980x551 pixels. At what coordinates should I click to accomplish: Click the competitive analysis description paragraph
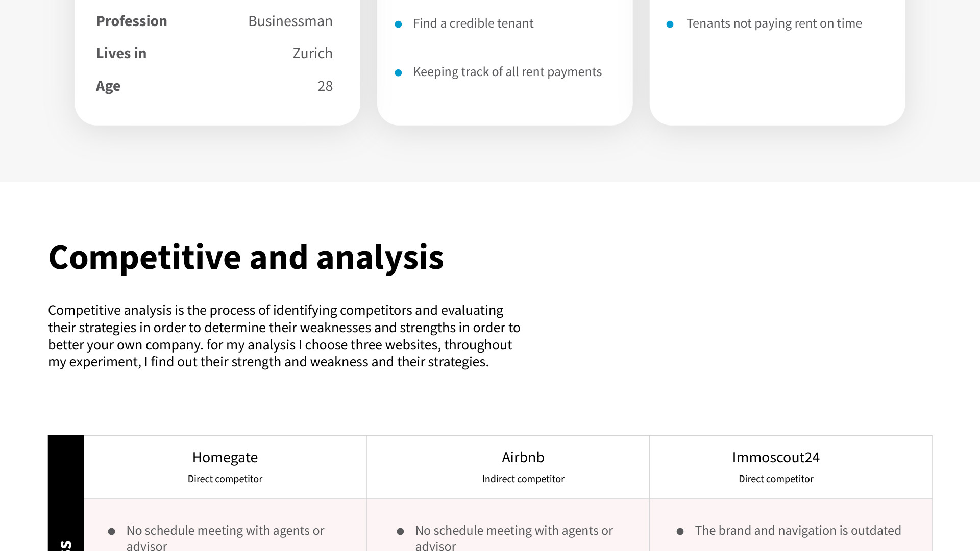coord(284,336)
